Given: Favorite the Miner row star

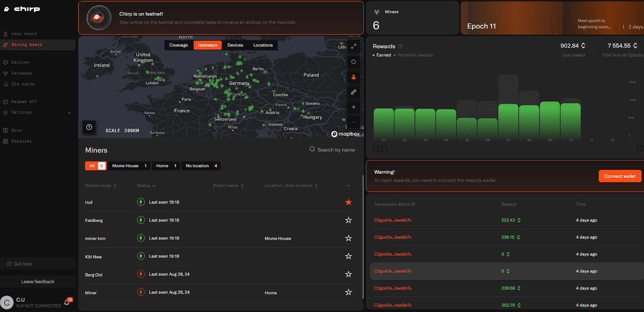Looking at the screenshot, I should tap(349, 292).
